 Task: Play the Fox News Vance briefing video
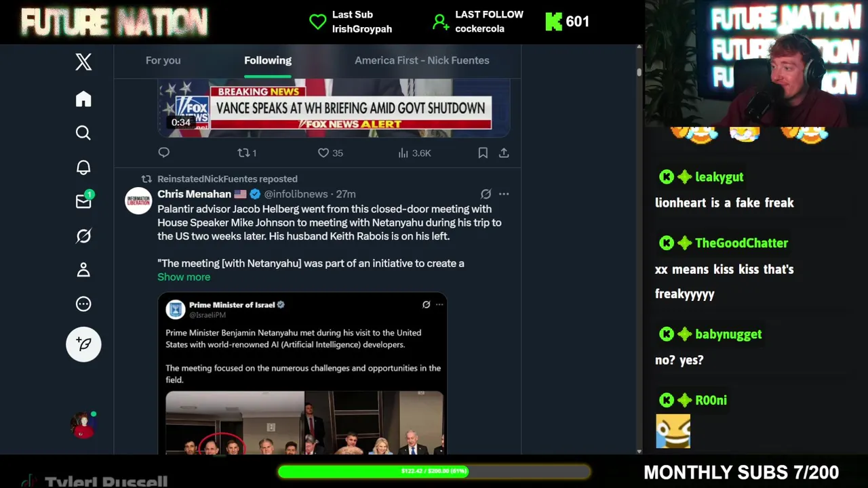click(x=334, y=107)
